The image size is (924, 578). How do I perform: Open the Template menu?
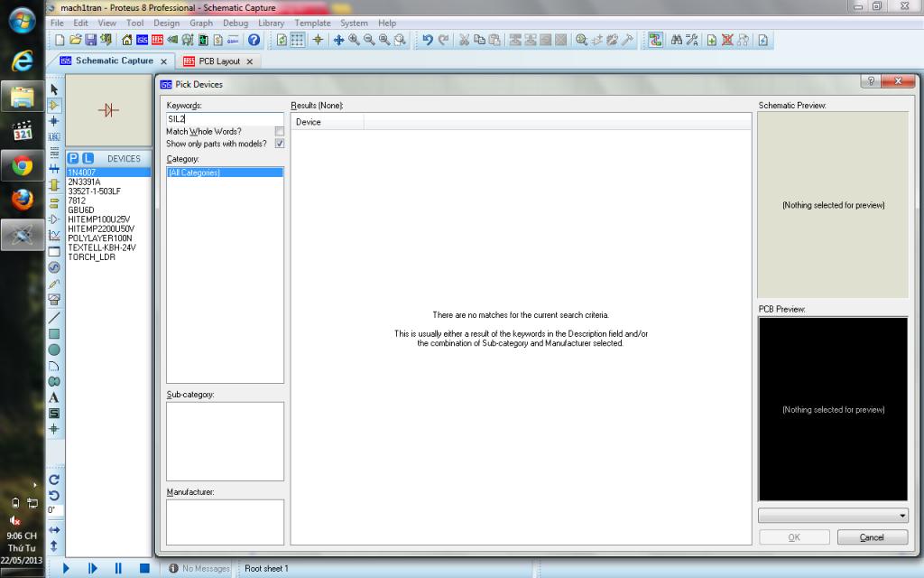coord(312,23)
